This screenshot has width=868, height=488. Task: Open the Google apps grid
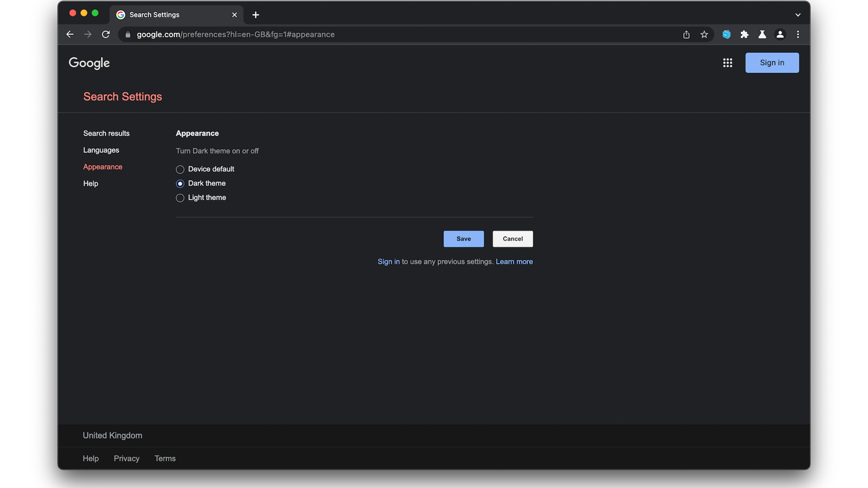[727, 63]
